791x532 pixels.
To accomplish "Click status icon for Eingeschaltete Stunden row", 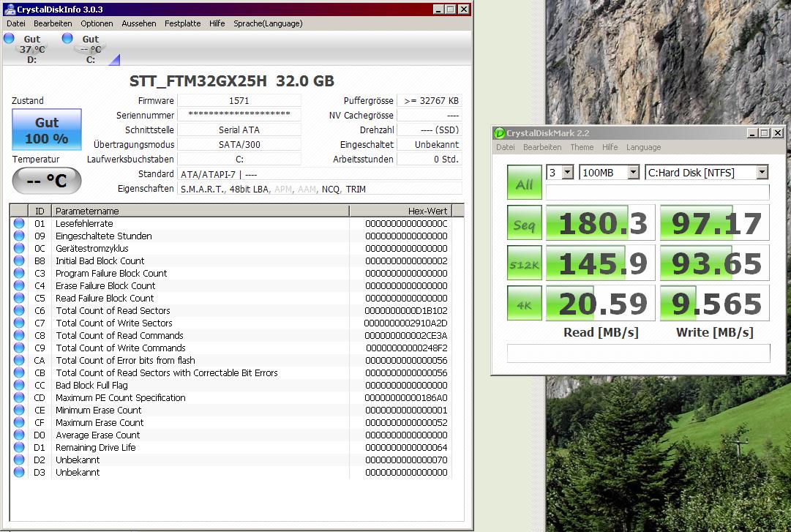I will 19,236.
